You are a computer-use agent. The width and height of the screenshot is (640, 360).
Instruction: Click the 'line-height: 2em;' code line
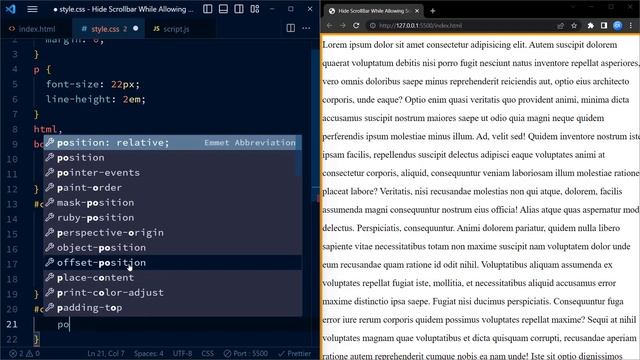pyautogui.click(x=96, y=99)
